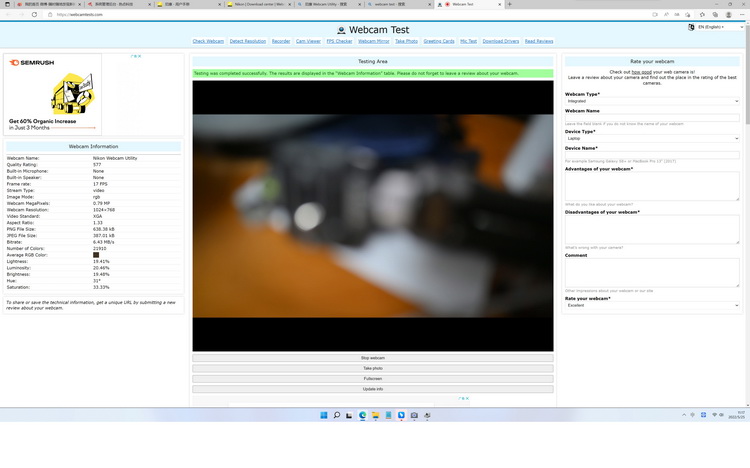Viewport: 750px width, 468px height.
Task: Click the lock icon in address bar
Action: pyautogui.click(x=50, y=14)
